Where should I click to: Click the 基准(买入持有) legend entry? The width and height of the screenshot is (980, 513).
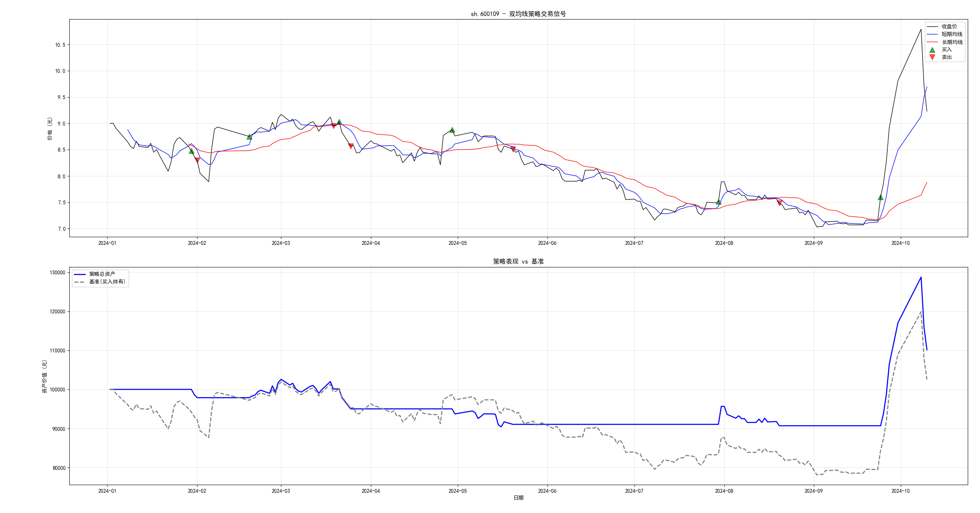pyautogui.click(x=107, y=282)
